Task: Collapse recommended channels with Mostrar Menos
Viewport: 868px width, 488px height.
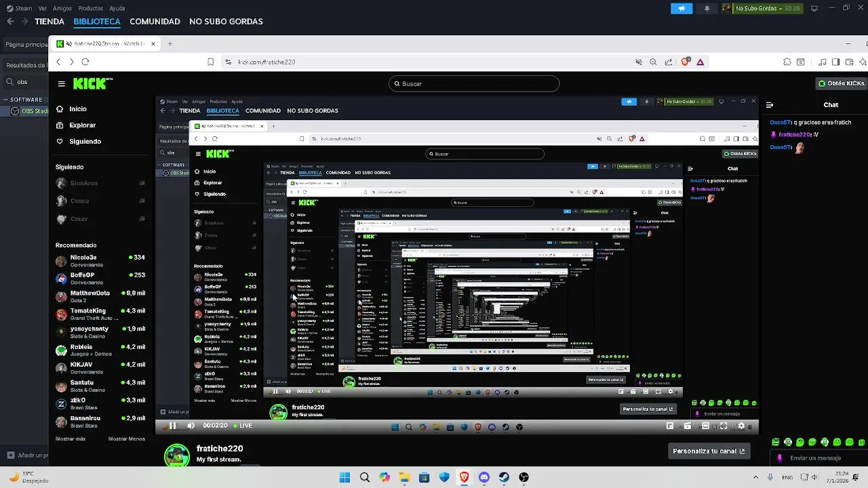Action: pyautogui.click(x=127, y=439)
